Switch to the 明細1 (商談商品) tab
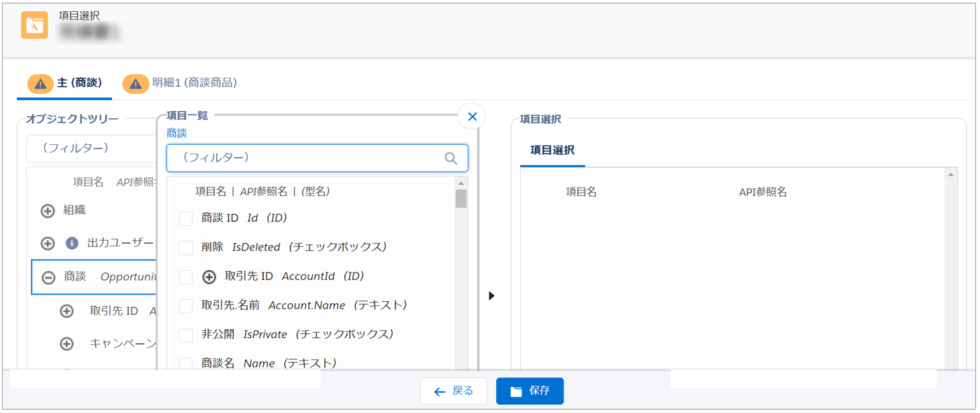This screenshot has height=413, width=980. point(194,83)
